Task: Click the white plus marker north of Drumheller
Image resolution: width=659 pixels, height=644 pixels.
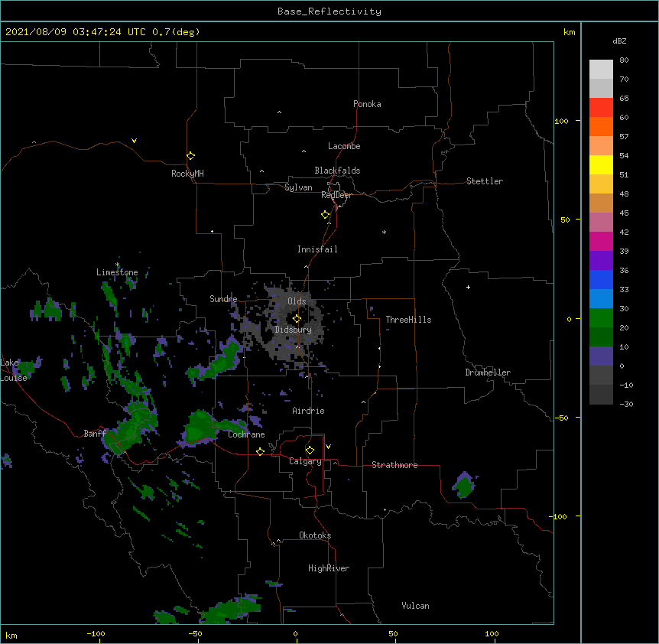Action: 468,287
